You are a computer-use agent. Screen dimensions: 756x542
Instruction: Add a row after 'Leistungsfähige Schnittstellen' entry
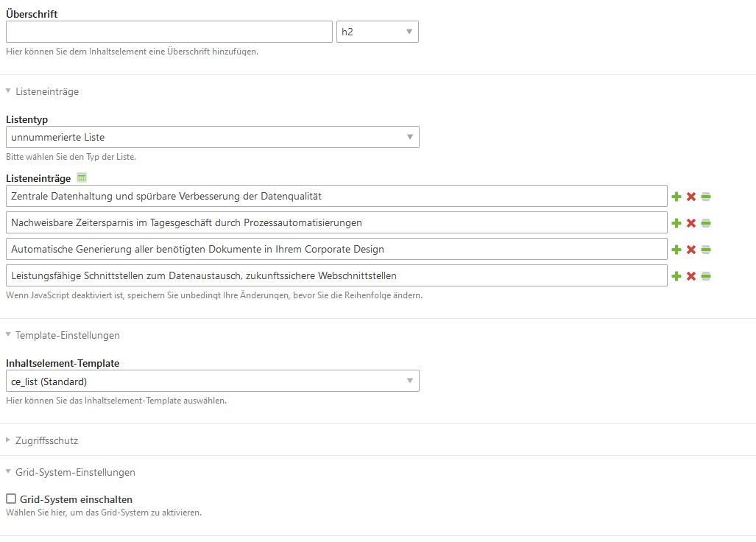(676, 276)
